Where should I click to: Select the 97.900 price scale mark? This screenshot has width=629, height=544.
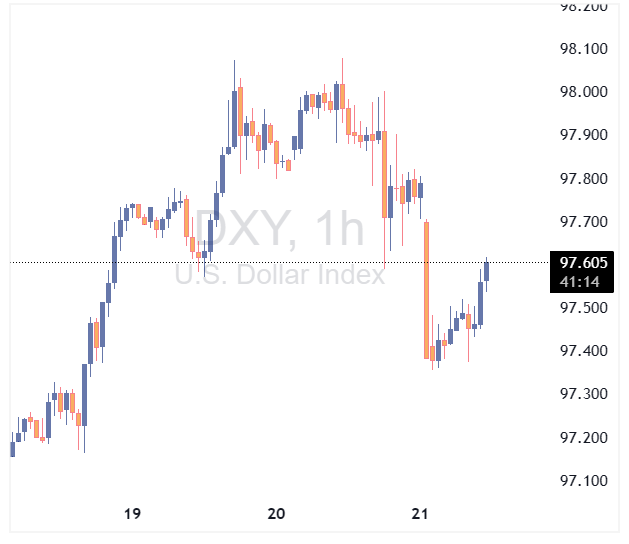(584, 135)
